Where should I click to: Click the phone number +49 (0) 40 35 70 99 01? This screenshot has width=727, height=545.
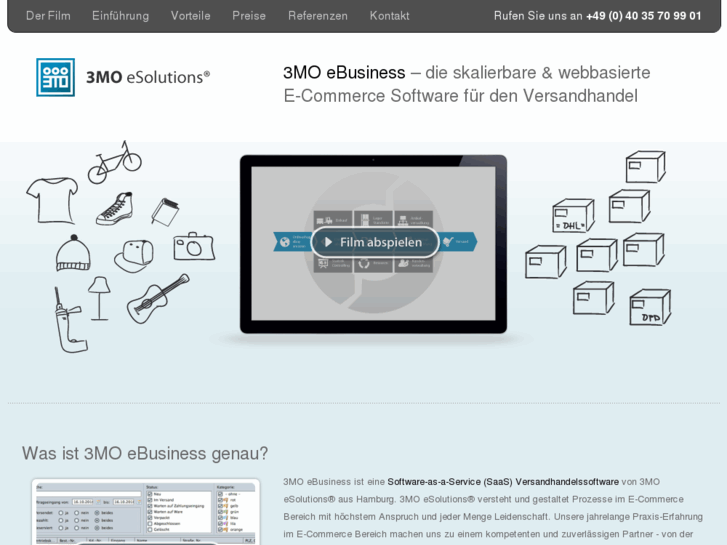(x=644, y=16)
